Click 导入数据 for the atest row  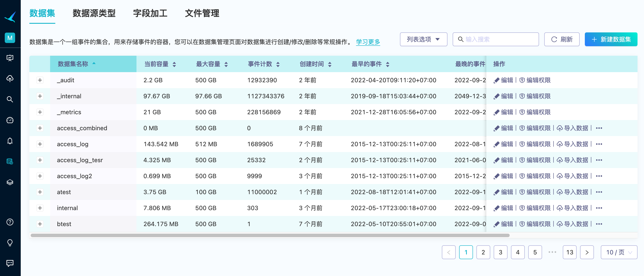pyautogui.click(x=573, y=192)
